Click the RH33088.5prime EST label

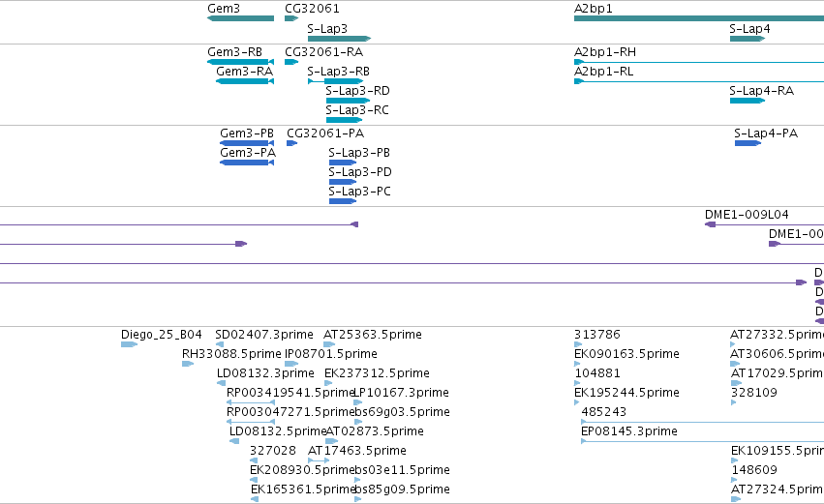click(x=231, y=354)
